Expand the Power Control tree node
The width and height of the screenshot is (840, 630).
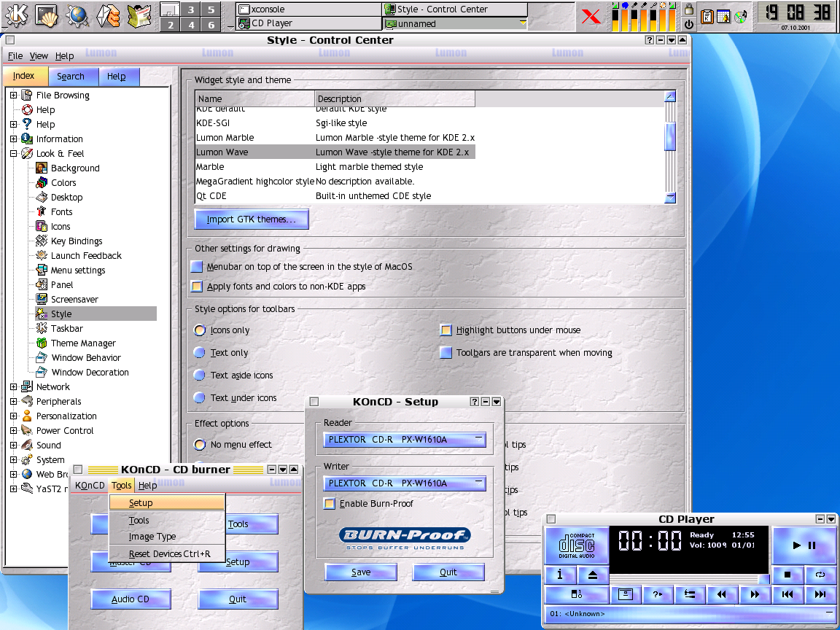(x=13, y=431)
